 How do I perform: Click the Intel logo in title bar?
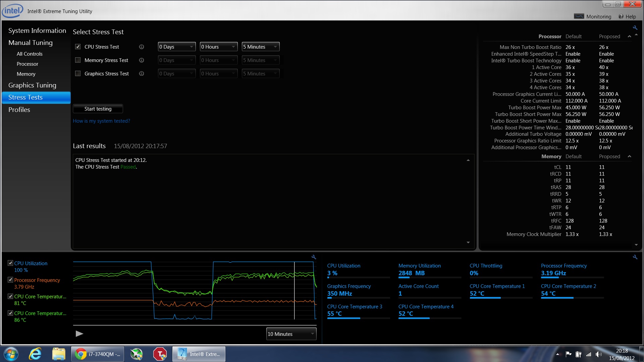click(x=12, y=11)
